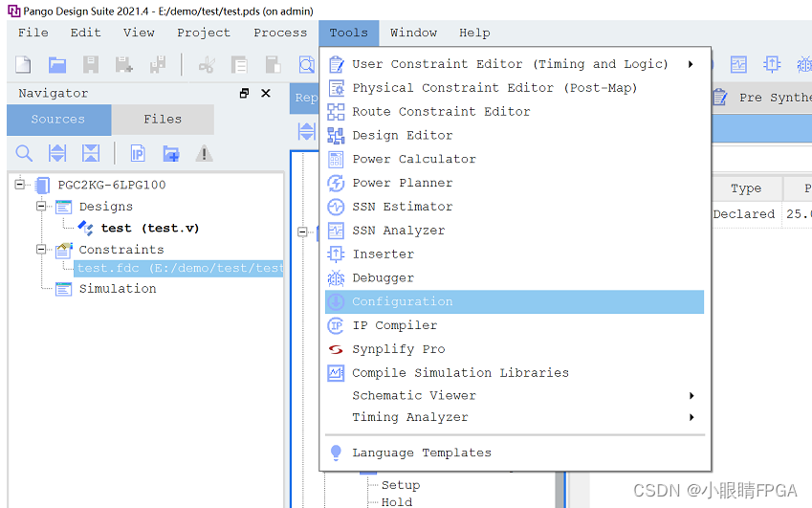The height and width of the screenshot is (508, 812).
Task: Click the Declared table cell
Action: coord(744,214)
